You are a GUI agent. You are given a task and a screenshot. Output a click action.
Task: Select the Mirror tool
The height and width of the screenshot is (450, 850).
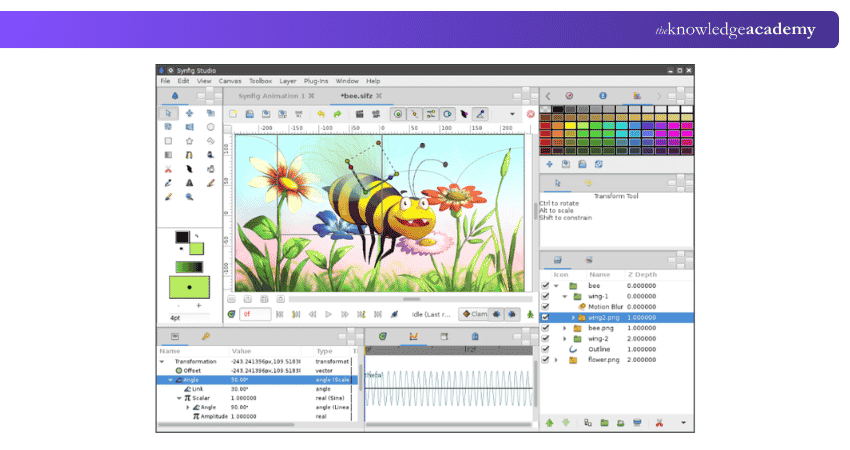tap(189, 127)
